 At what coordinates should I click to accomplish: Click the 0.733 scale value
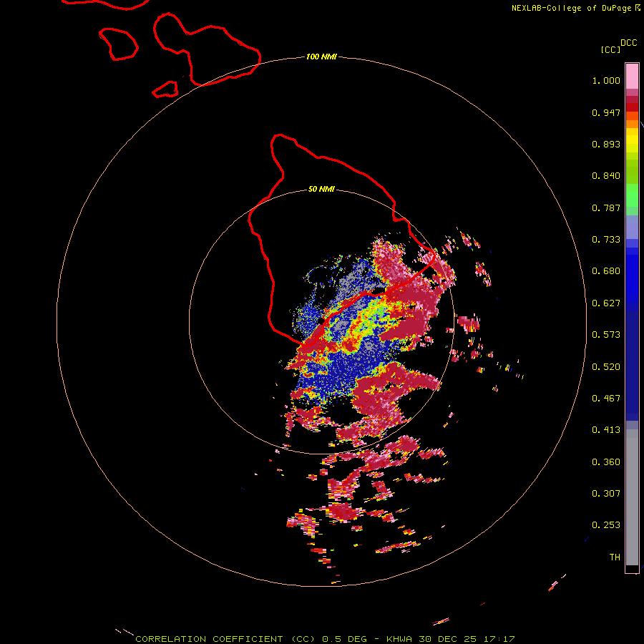pos(606,240)
